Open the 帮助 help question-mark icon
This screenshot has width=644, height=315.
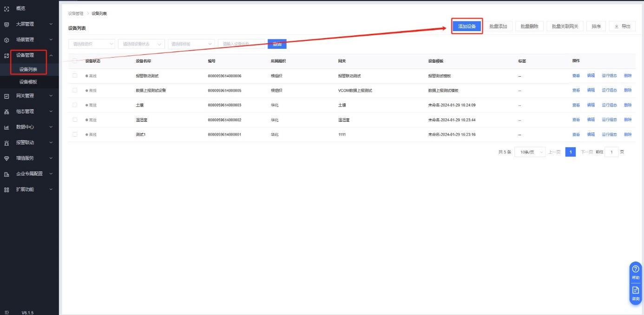[x=636, y=269]
